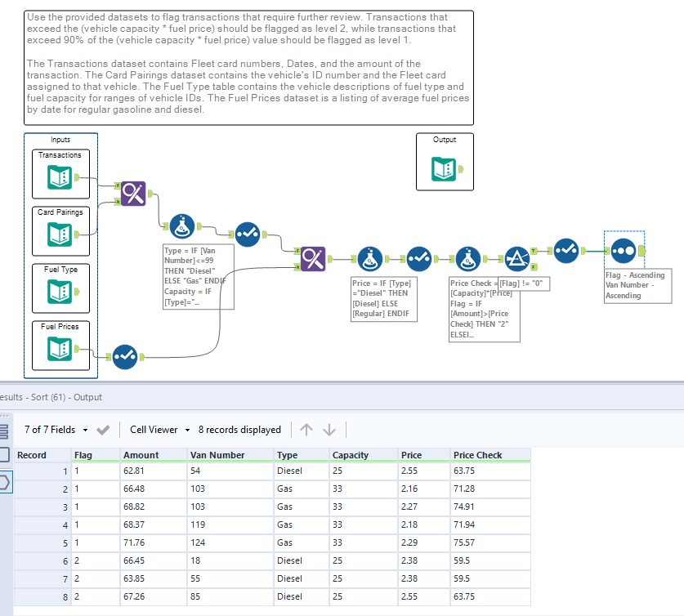684x616 pixels.
Task: Select the 62.81 Amount cell
Action: pyautogui.click(x=154, y=471)
